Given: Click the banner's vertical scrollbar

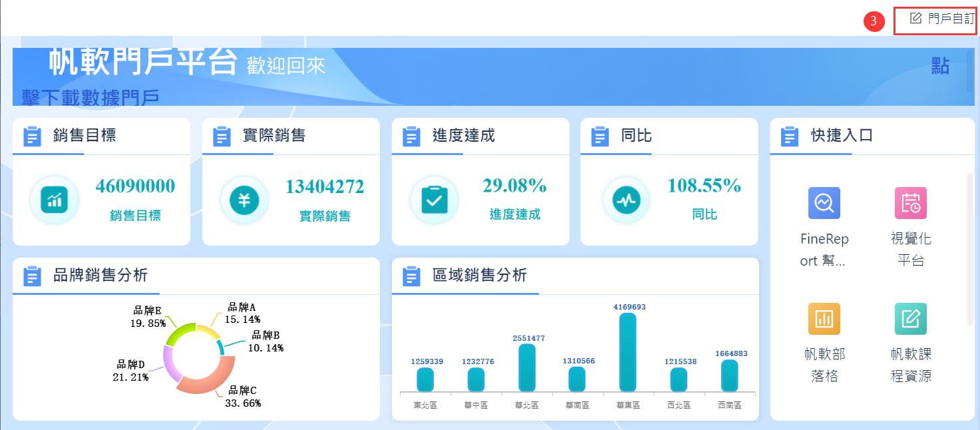Looking at the screenshot, I should tap(969, 71).
